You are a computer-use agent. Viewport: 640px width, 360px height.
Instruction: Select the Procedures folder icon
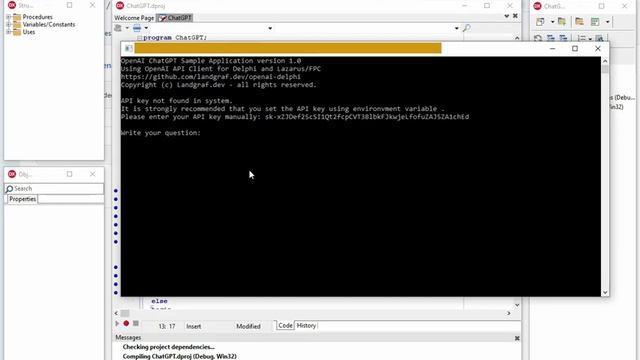click(17, 17)
